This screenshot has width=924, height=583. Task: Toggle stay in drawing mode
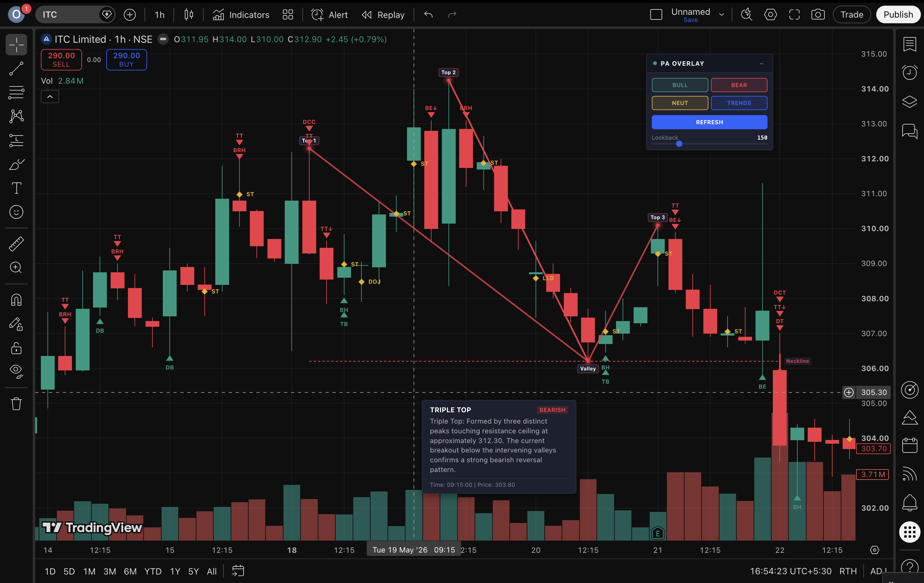click(16, 324)
